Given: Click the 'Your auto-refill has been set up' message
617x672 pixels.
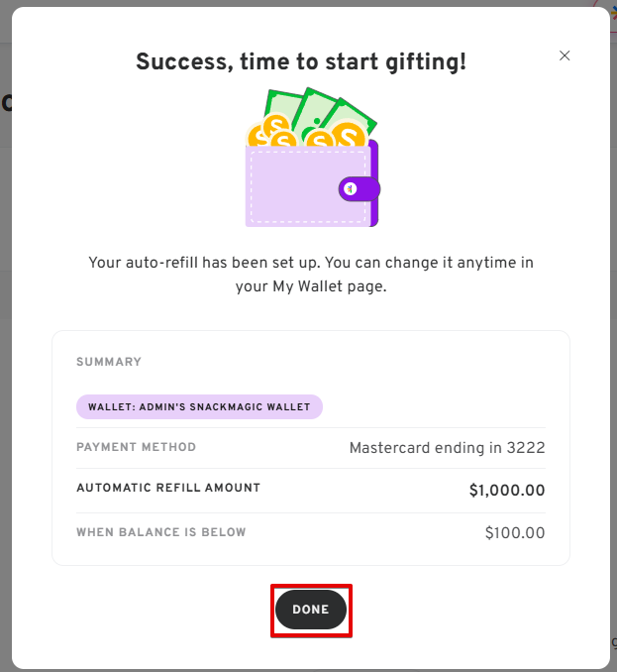Looking at the screenshot, I should tap(311, 263).
